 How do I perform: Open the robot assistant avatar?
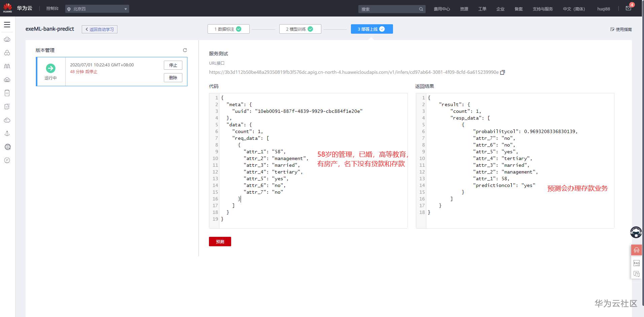click(x=636, y=232)
